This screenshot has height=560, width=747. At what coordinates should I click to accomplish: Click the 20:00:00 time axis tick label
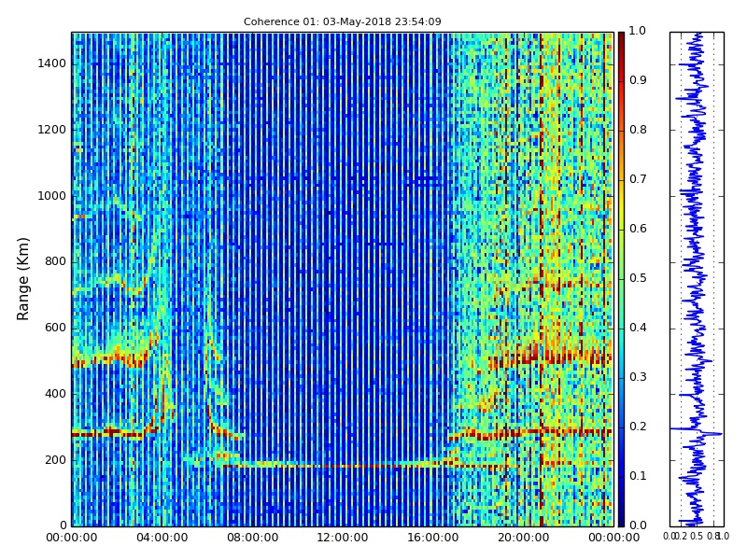coord(523,539)
